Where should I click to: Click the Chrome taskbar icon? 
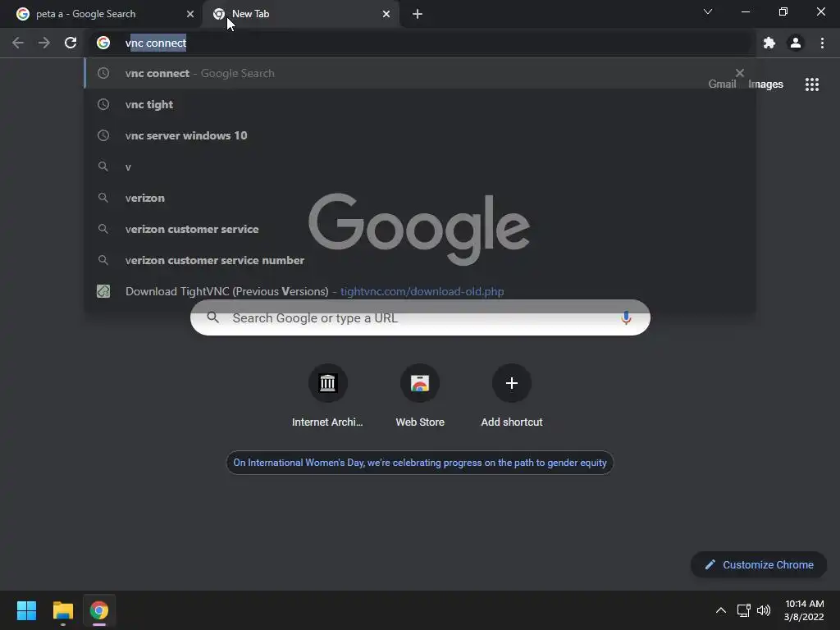point(98,610)
